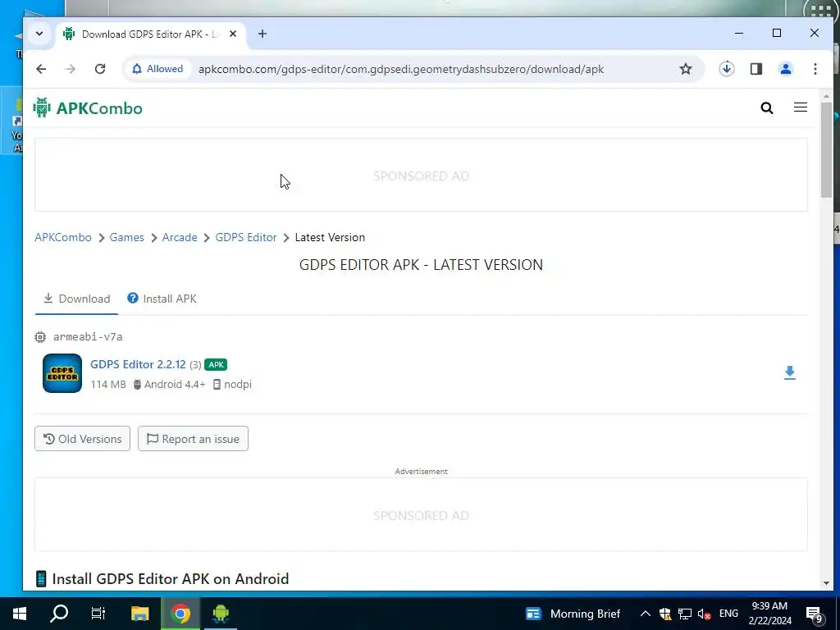The width and height of the screenshot is (840, 630).
Task: Click the Chrome taskbar icon
Action: pyautogui.click(x=180, y=614)
